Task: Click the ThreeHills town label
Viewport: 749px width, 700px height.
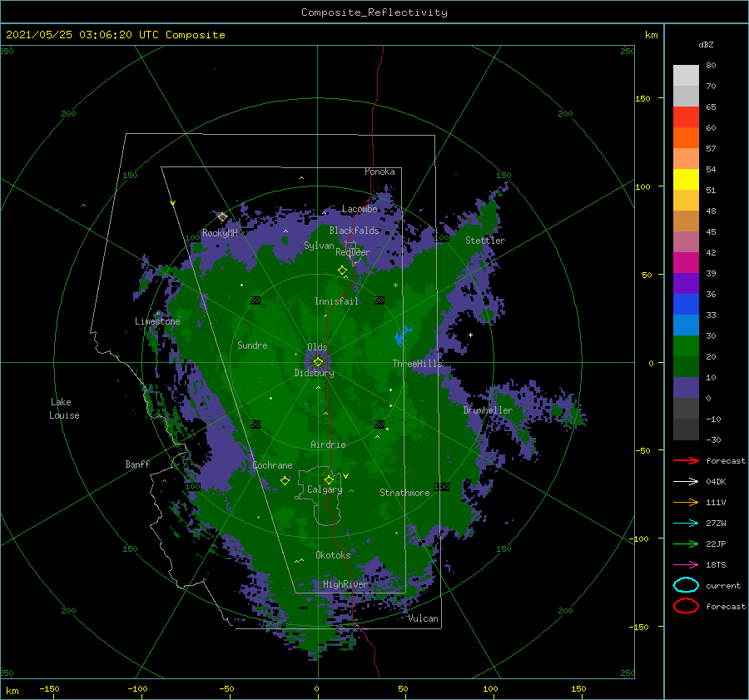Action: click(417, 364)
